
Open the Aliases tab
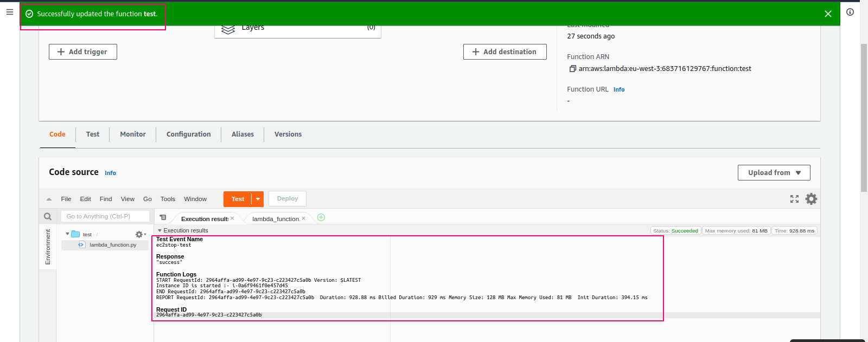click(x=242, y=134)
